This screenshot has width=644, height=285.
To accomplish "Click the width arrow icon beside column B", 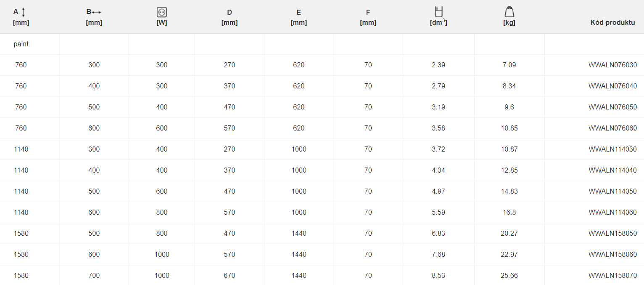I will tap(97, 12).
